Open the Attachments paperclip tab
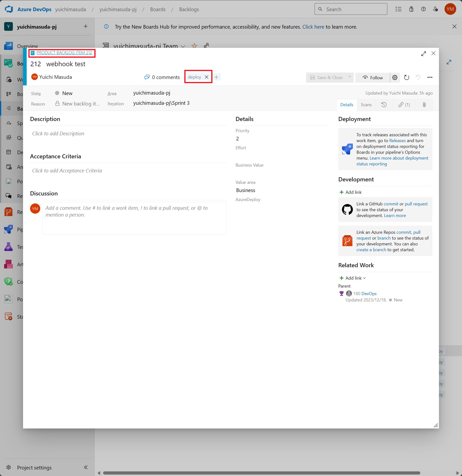462x476 pixels. point(424,105)
